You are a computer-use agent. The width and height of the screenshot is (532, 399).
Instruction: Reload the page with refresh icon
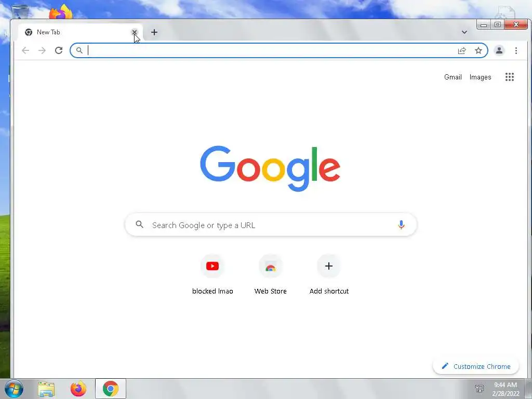[59, 50]
